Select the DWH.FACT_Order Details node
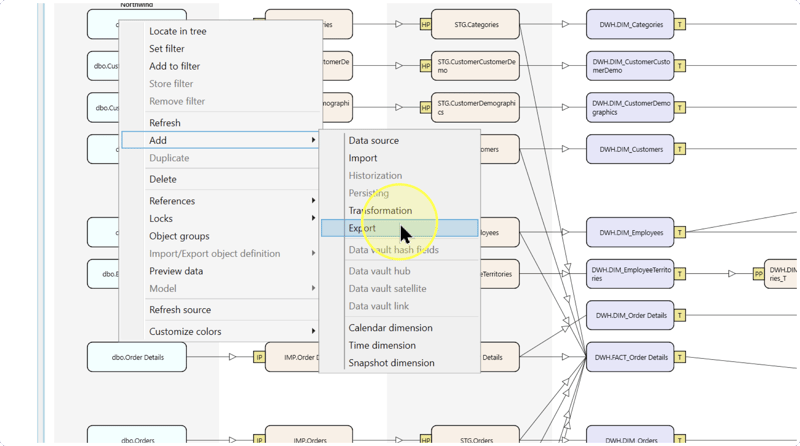This screenshot has width=800, height=446. click(630, 357)
